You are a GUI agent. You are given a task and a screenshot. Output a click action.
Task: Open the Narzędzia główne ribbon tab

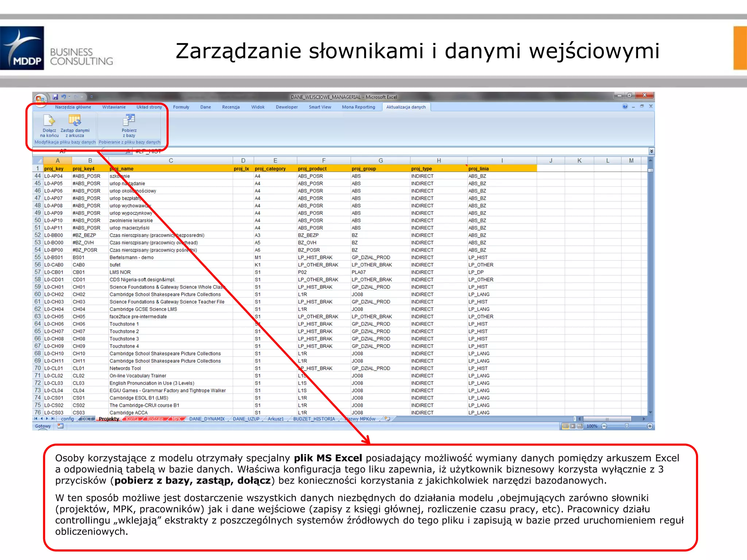[x=73, y=107]
